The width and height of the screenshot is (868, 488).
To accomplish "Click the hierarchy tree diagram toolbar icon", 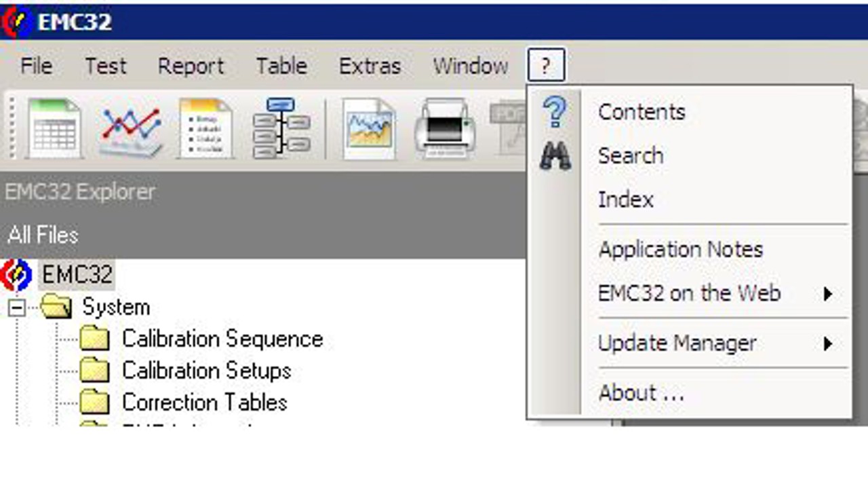I will [281, 128].
